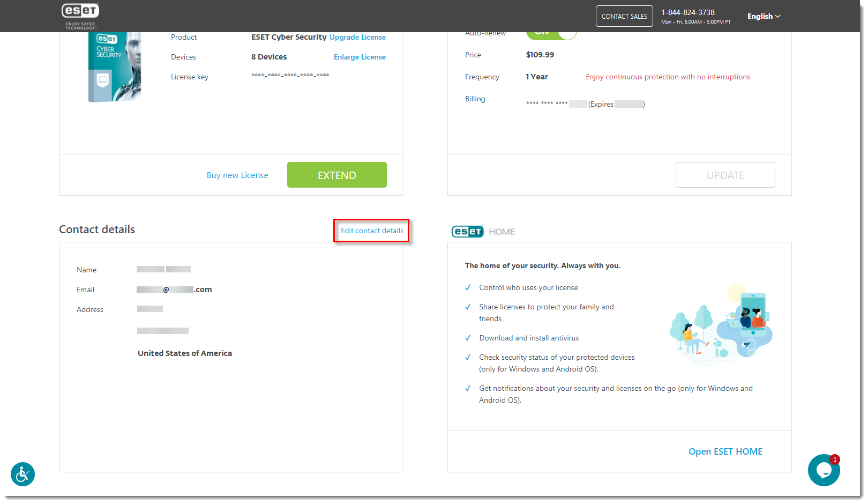Screen dimensions: 868x504
Task: Click the Contact details heading
Action: [97, 229]
